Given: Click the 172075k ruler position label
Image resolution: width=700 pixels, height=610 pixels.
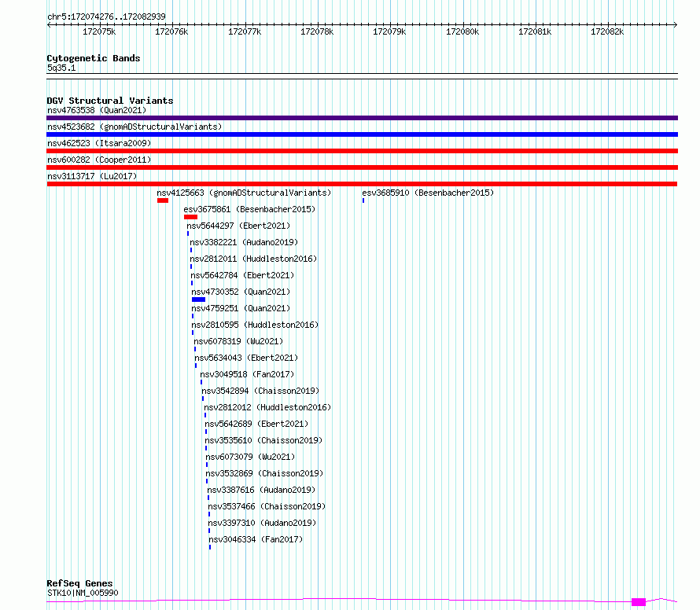Looking at the screenshot, I should [99, 31].
